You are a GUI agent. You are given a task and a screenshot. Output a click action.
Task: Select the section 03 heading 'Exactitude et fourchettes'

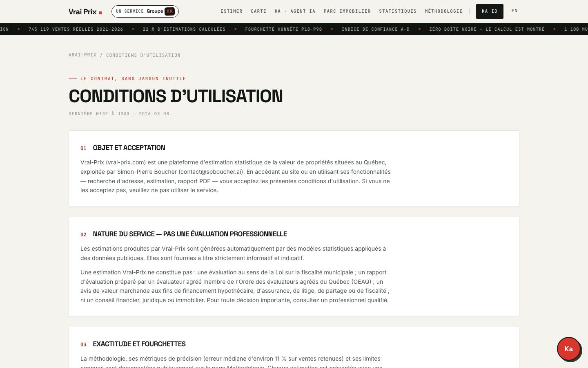(139, 344)
